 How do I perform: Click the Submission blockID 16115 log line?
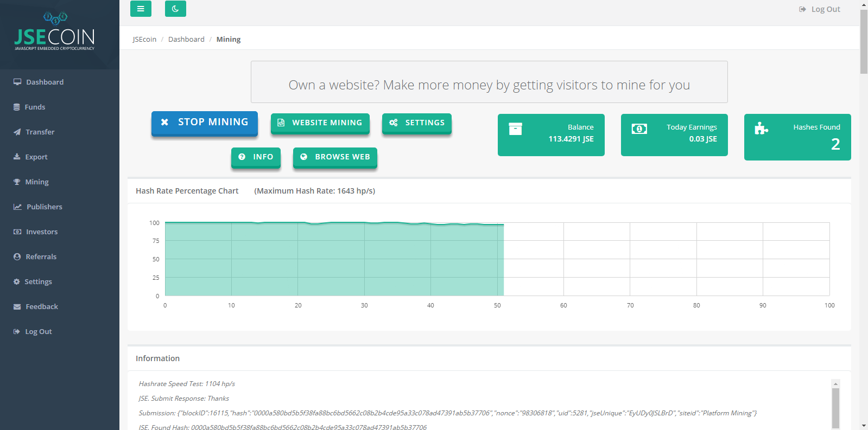click(x=448, y=413)
